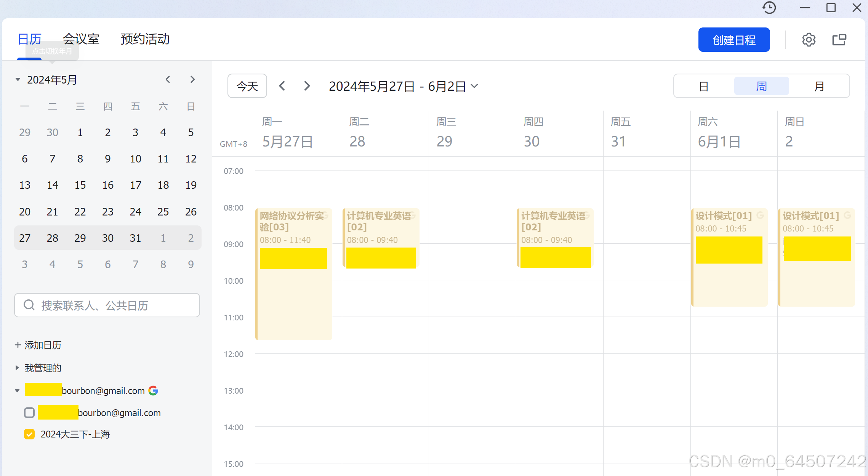Go to previous week in main view
The width and height of the screenshot is (868, 476).
tap(282, 86)
